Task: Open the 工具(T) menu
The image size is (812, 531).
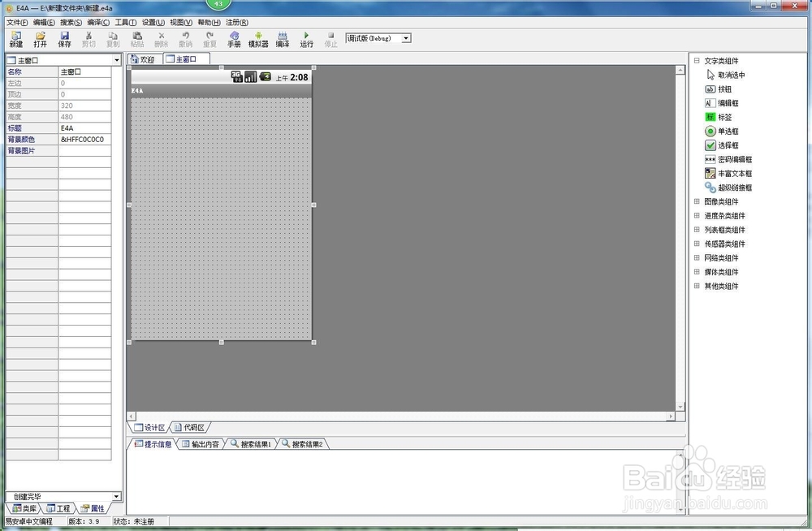Action: tap(126, 22)
